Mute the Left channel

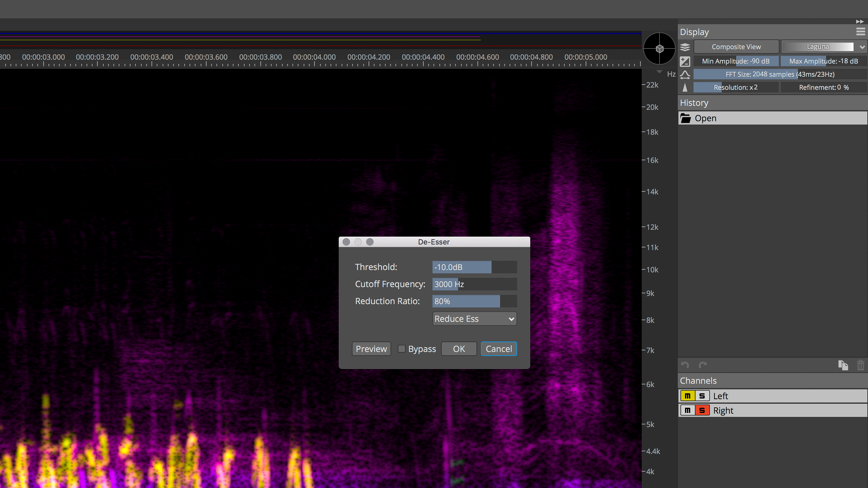[x=687, y=396]
